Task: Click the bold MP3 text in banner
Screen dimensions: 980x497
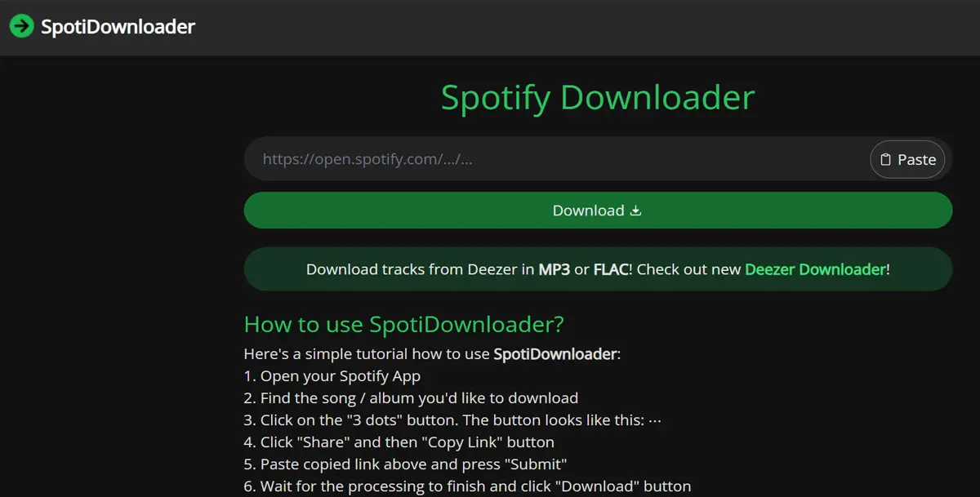Action: [x=555, y=268]
